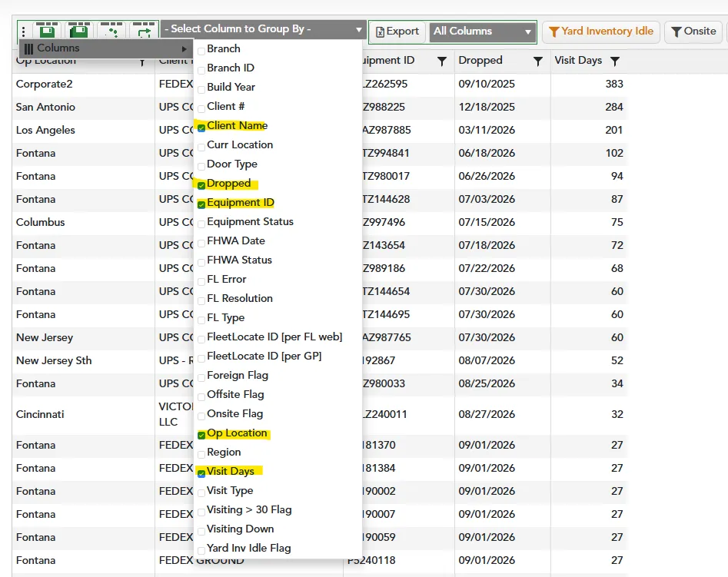Click the dotted-path layout toolbar icon
Screen dimensions: 728x577
click(111, 30)
